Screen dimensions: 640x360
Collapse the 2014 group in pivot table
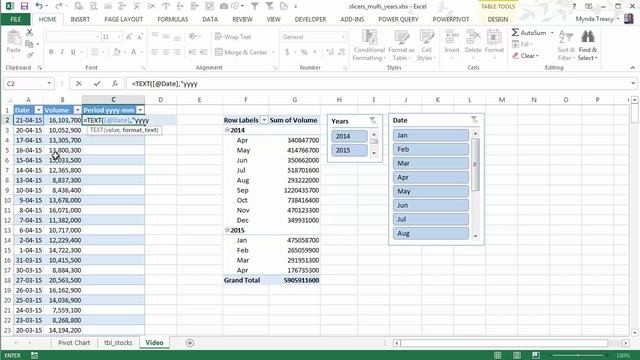227,130
